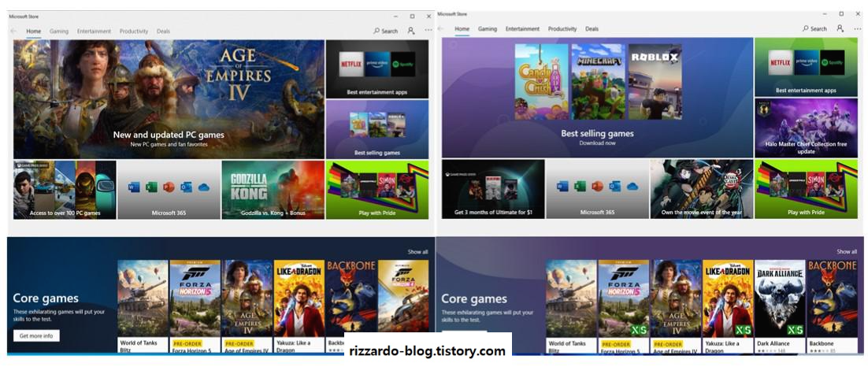Open Yakuza: Like a Dragon card, right window
Image resolution: width=868 pixels, height=378 pixels.
(728, 307)
